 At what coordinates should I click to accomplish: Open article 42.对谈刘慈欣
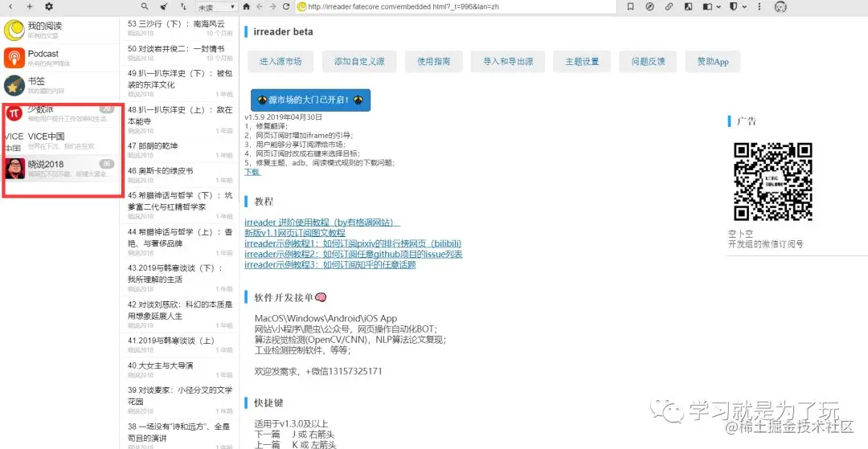click(x=180, y=314)
